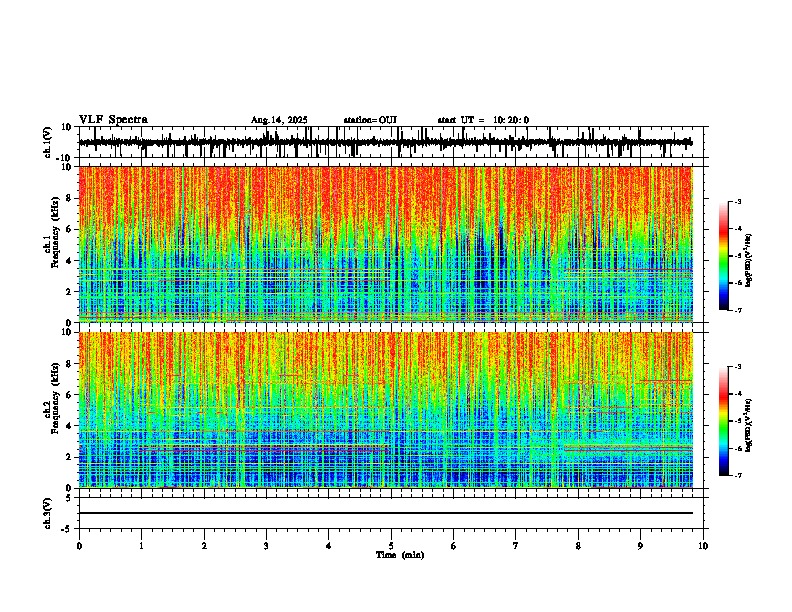Click the "8" kHz tick of ch.1 spectrogram

(70, 198)
